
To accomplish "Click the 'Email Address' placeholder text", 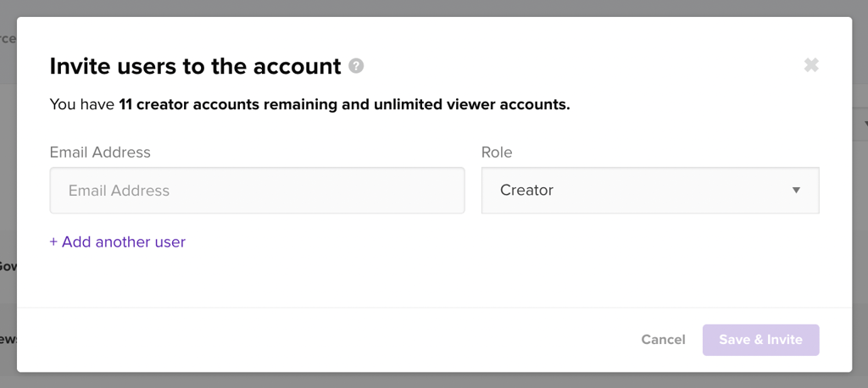I will 119,191.
